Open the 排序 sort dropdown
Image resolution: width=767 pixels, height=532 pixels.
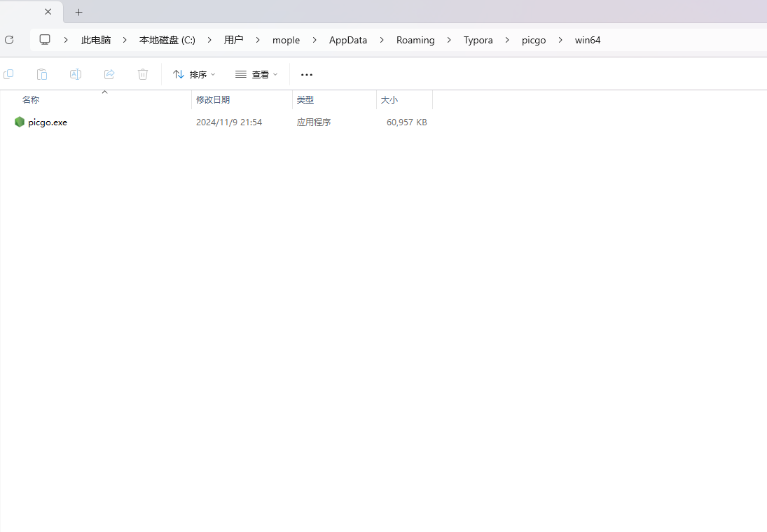coord(194,74)
